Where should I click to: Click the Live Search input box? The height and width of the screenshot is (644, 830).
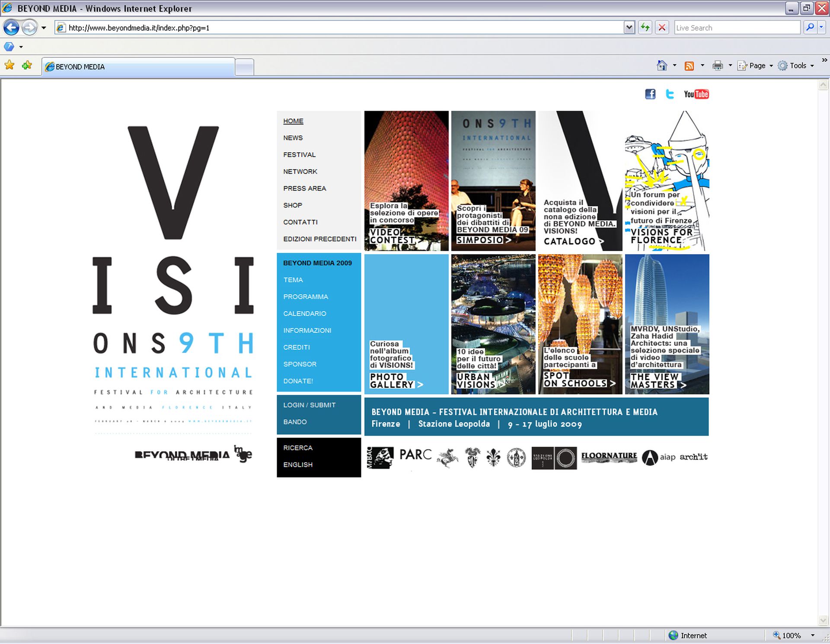coord(737,28)
